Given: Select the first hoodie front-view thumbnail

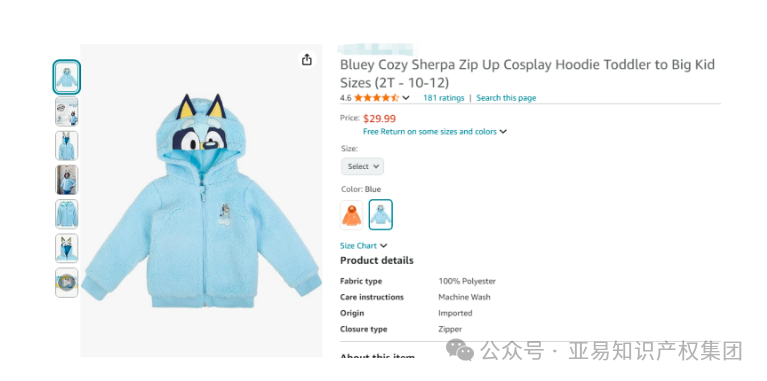Looking at the screenshot, I should tap(67, 77).
